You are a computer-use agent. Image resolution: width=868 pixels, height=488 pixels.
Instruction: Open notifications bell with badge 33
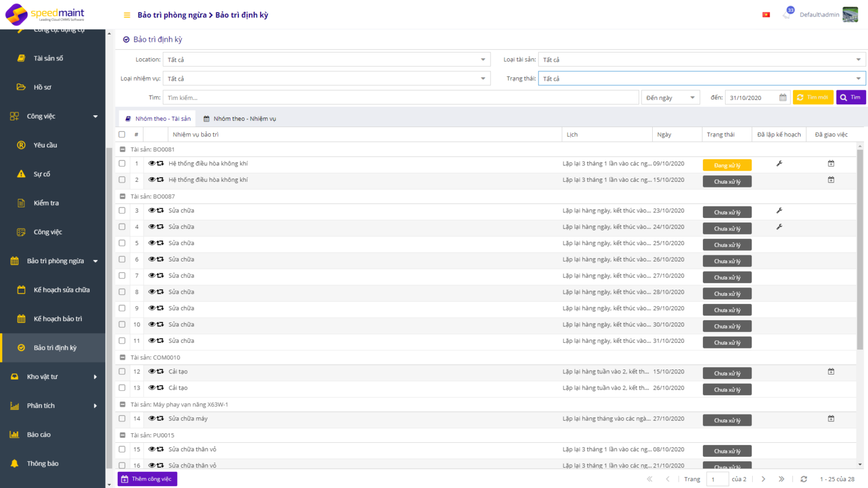[x=787, y=14]
